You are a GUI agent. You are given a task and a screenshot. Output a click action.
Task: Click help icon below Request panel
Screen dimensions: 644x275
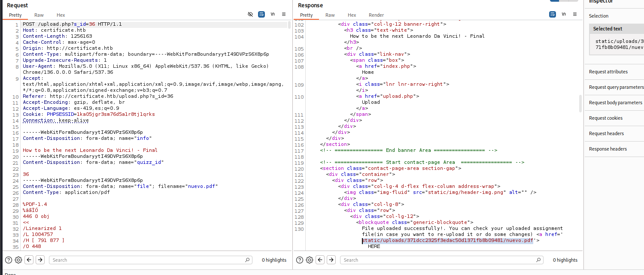(8, 260)
